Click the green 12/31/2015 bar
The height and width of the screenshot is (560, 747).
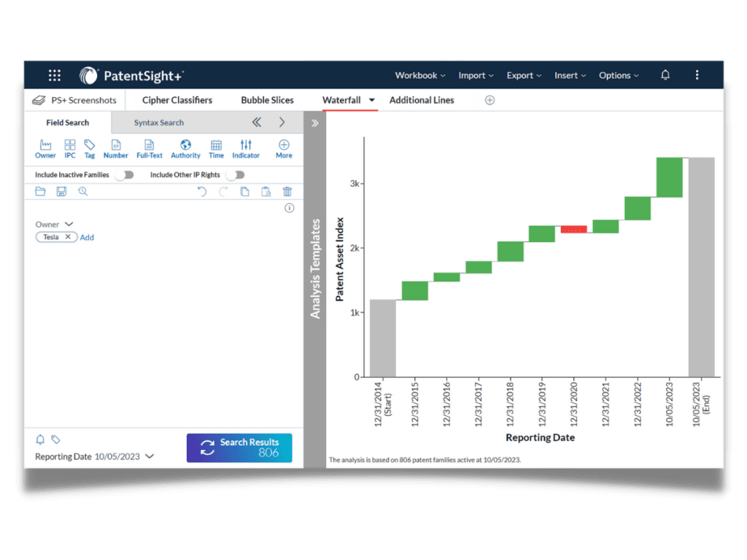[x=414, y=290]
